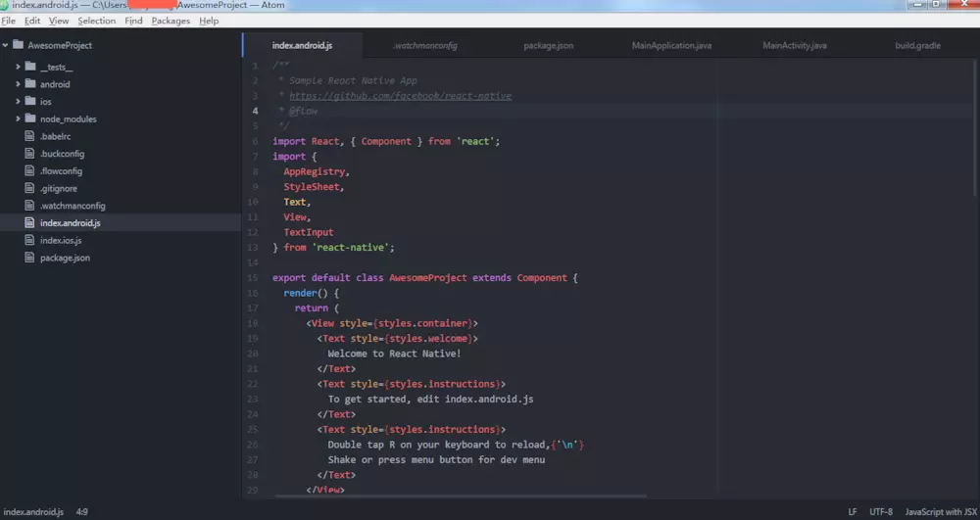Image resolution: width=980 pixels, height=520 pixels.
Task: Click the android folder icon
Action: point(30,84)
